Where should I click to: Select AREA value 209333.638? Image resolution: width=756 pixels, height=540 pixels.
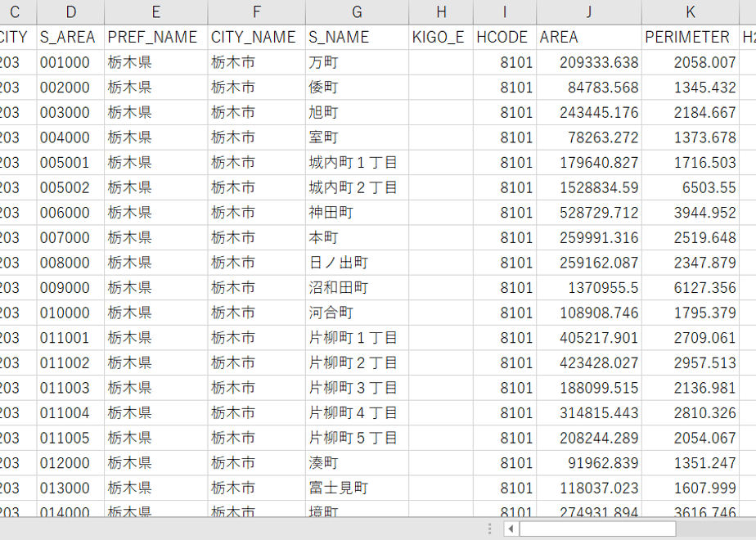(x=589, y=62)
